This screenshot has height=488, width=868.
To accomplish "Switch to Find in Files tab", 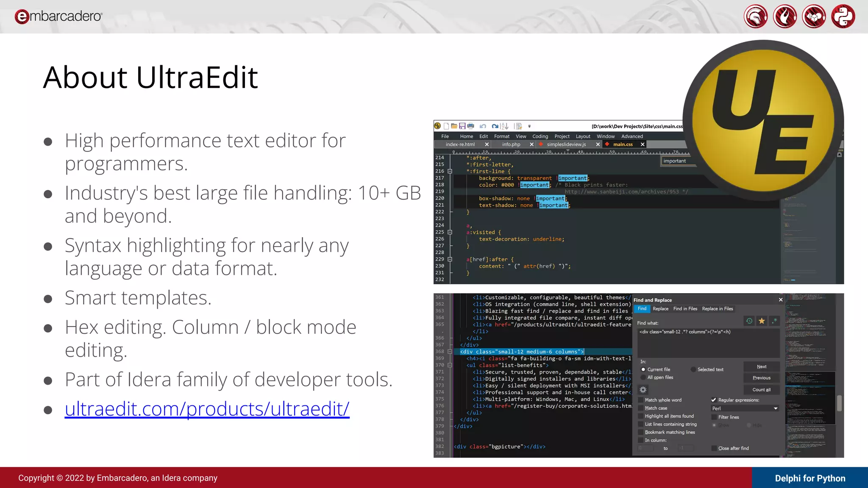I will (685, 309).
